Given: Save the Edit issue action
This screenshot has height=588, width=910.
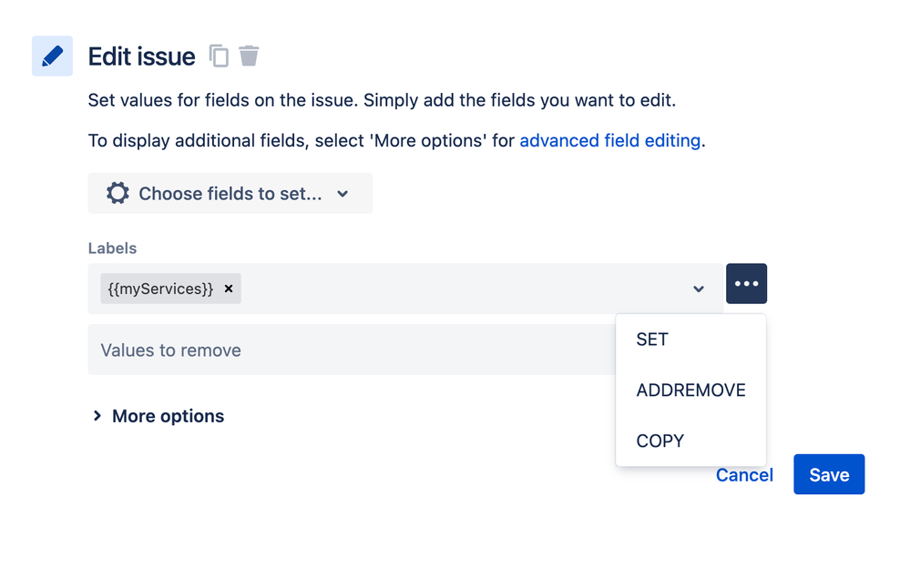Looking at the screenshot, I should (x=829, y=474).
